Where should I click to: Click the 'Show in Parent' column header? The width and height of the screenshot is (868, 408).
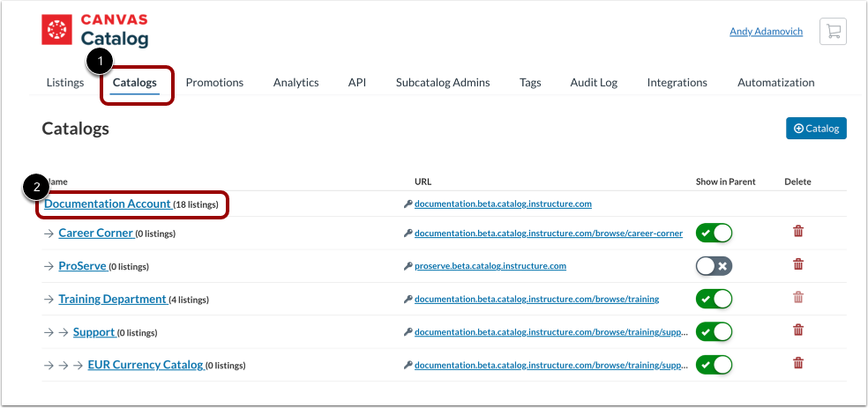pos(726,182)
